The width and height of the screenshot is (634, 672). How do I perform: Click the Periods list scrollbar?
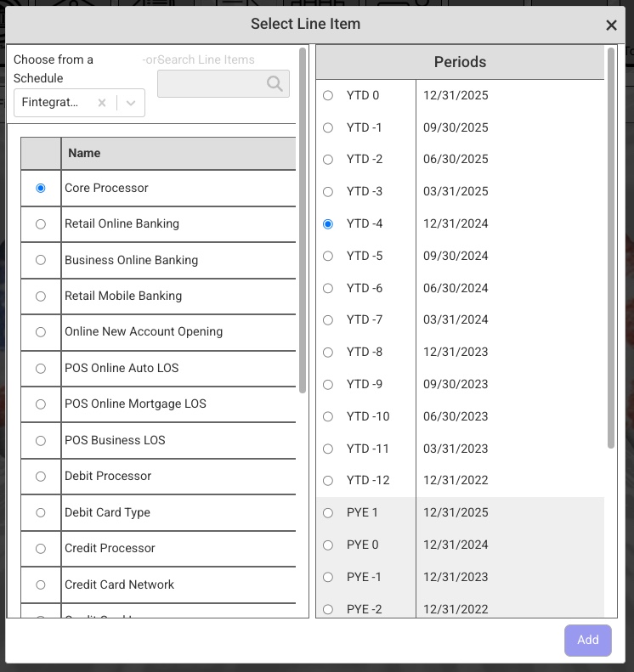click(x=611, y=246)
